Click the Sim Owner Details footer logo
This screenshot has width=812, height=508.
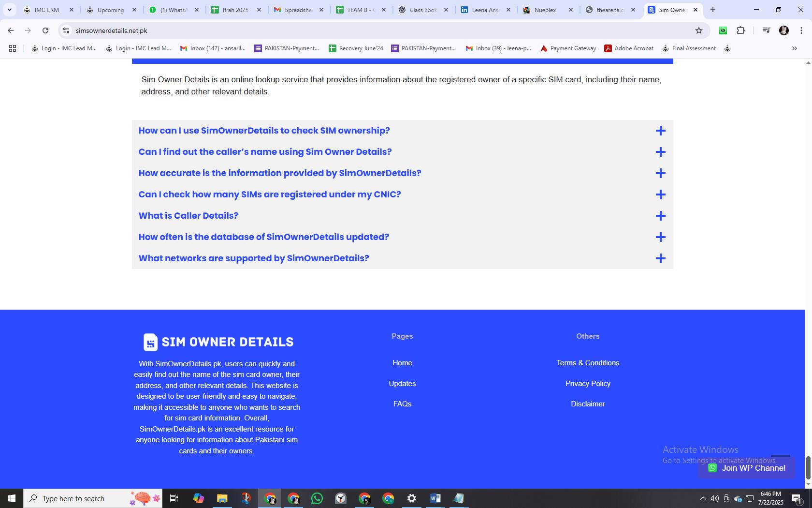coord(218,342)
